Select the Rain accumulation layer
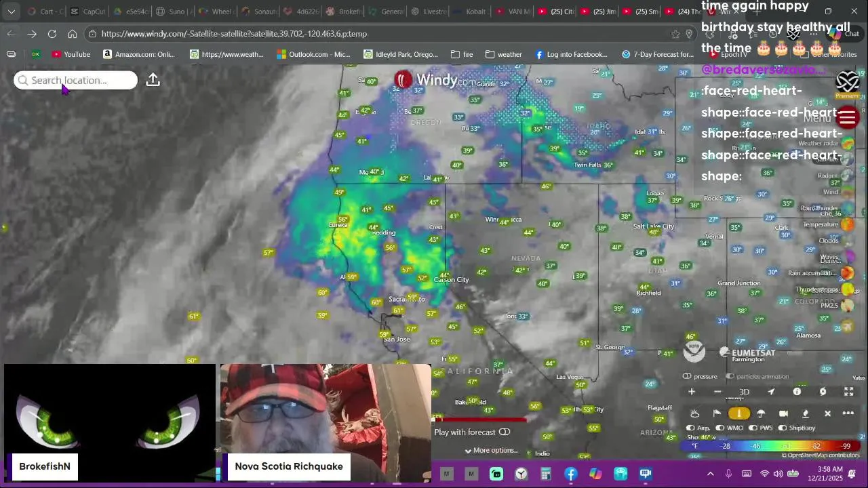 [848, 273]
